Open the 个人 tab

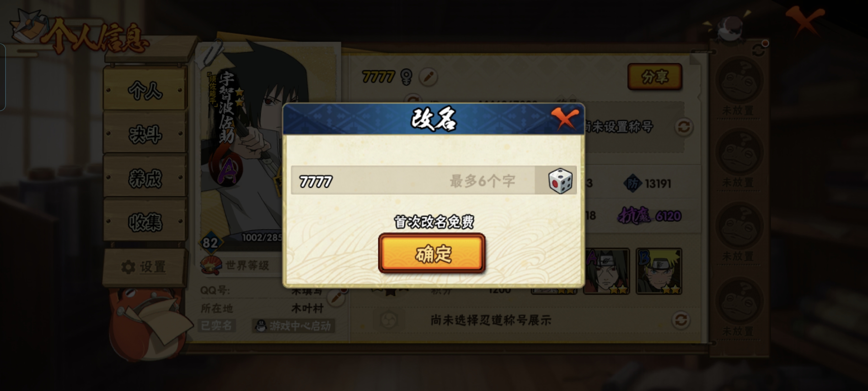[145, 90]
